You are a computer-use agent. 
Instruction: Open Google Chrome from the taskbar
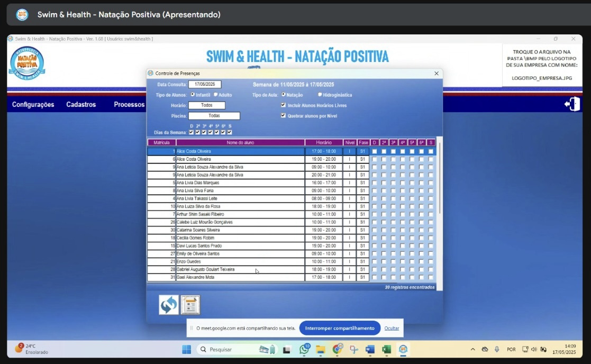338,349
